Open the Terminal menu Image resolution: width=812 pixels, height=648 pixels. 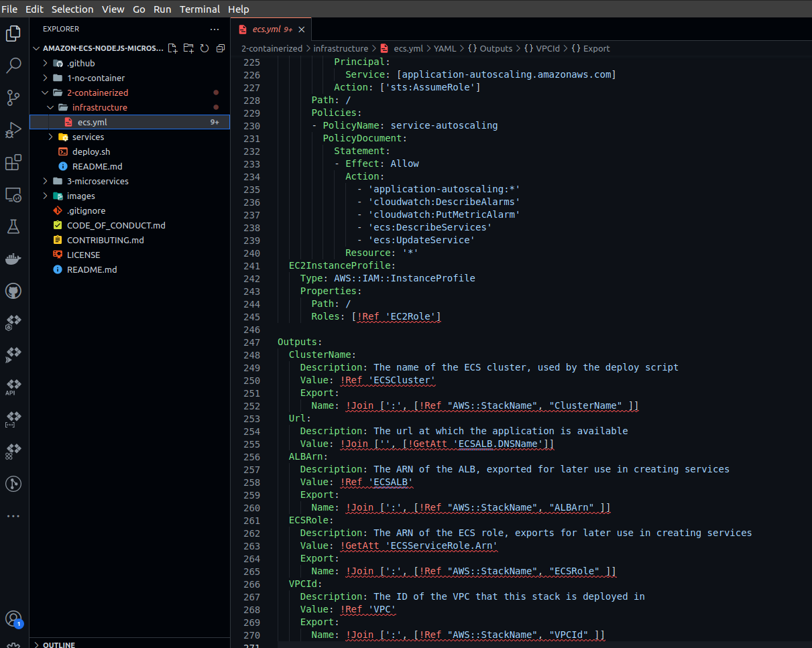199,9
